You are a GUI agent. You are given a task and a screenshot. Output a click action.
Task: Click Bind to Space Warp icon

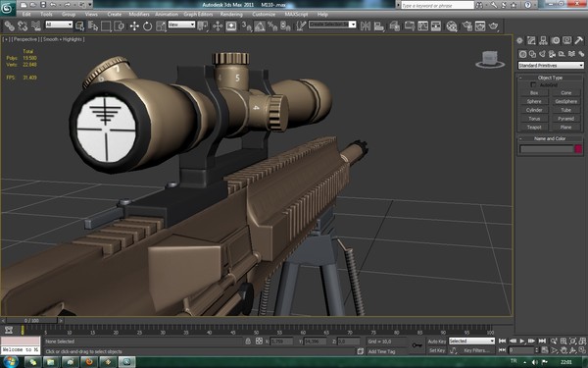click(x=35, y=26)
